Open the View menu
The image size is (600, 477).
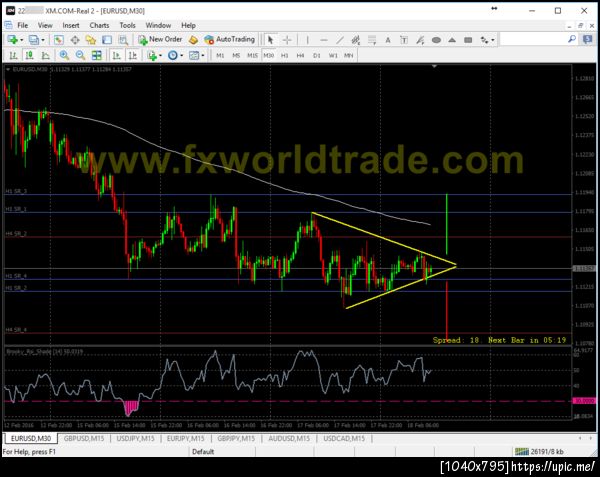pos(45,25)
